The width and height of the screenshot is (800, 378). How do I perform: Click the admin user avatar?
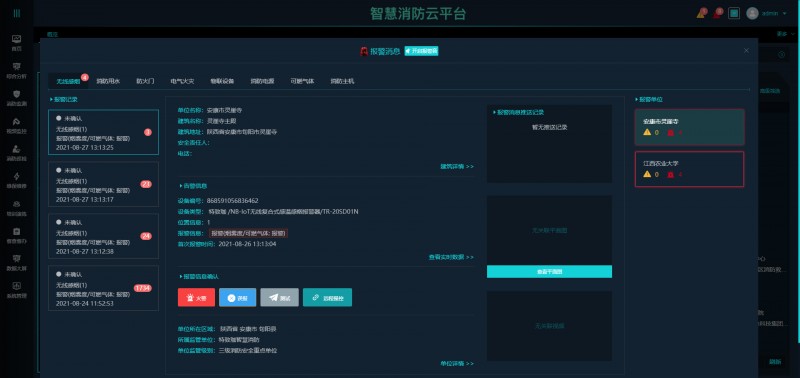click(752, 13)
